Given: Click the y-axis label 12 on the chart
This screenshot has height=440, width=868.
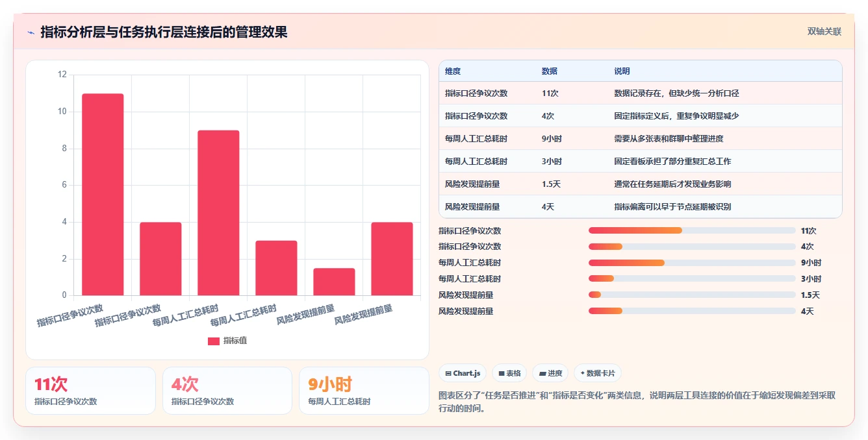Looking at the screenshot, I should click(x=62, y=75).
